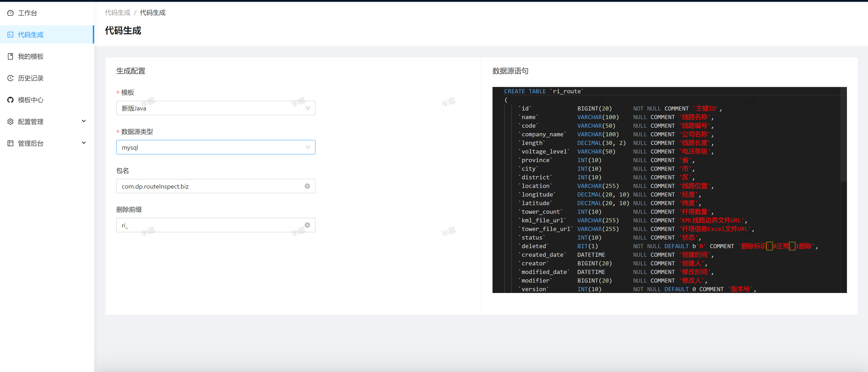Expand the 配置管理 submenu arrow
The width and height of the screenshot is (868, 372).
click(84, 121)
